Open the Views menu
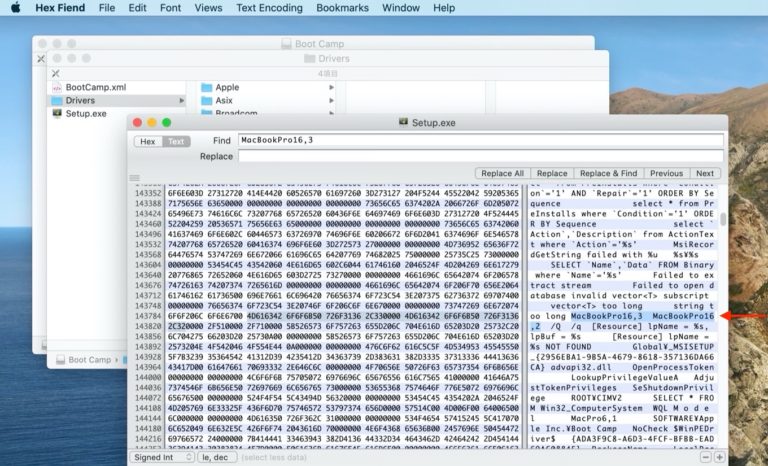This screenshot has height=466, width=768. [x=208, y=8]
